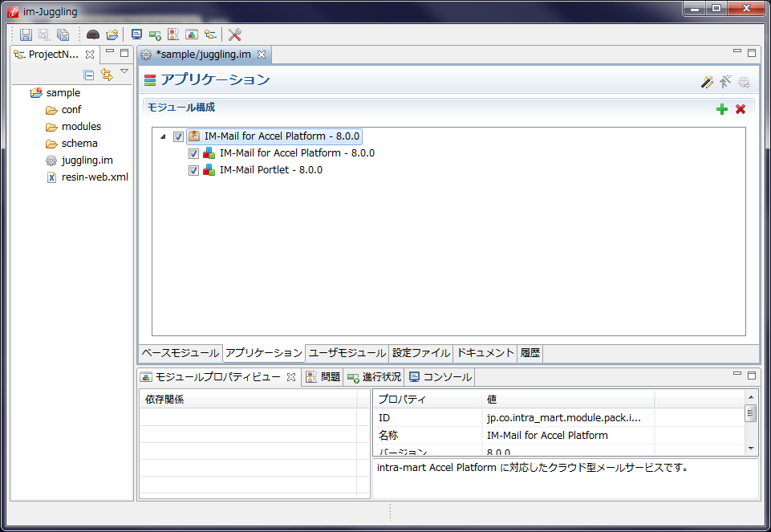Switch to ベースモジュール tab

pos(181,353)
